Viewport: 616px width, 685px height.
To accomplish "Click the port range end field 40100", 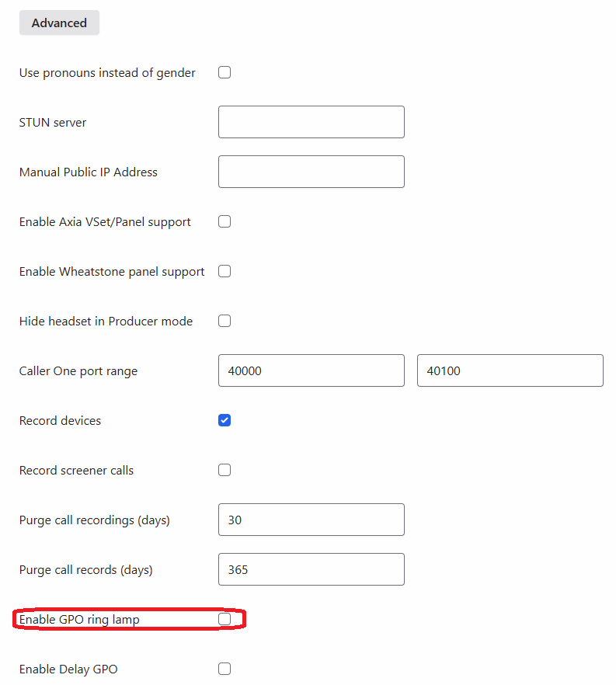I will [x=510, y=370].
